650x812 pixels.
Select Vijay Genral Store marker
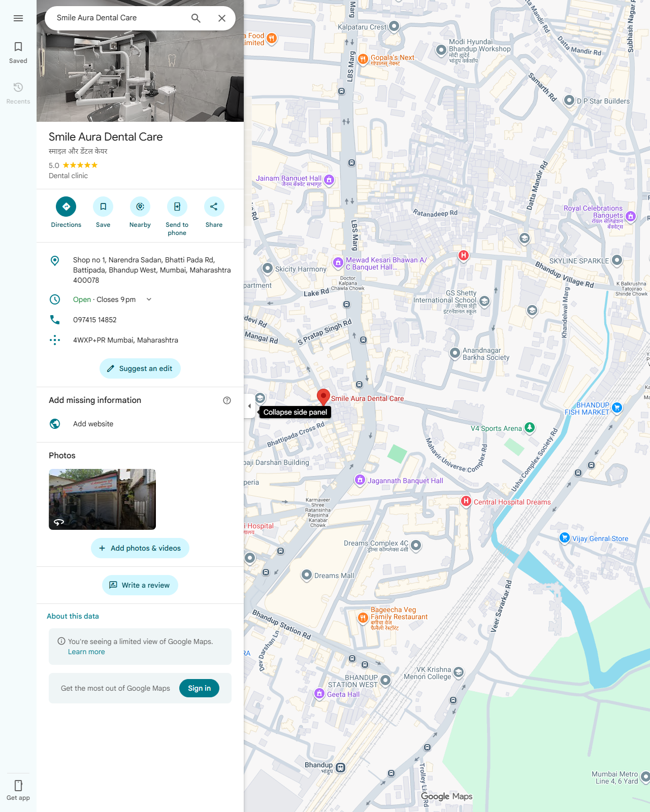(565, 537)
